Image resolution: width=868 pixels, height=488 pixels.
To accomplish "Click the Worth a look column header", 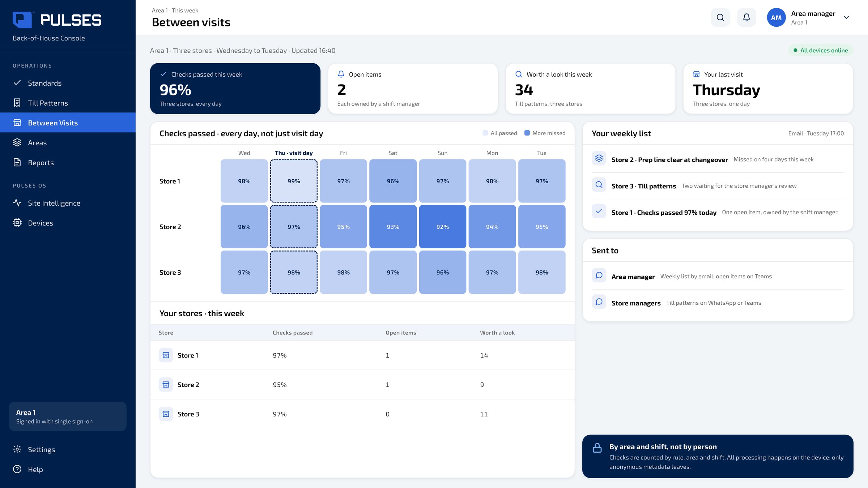I will coord(497,333).
